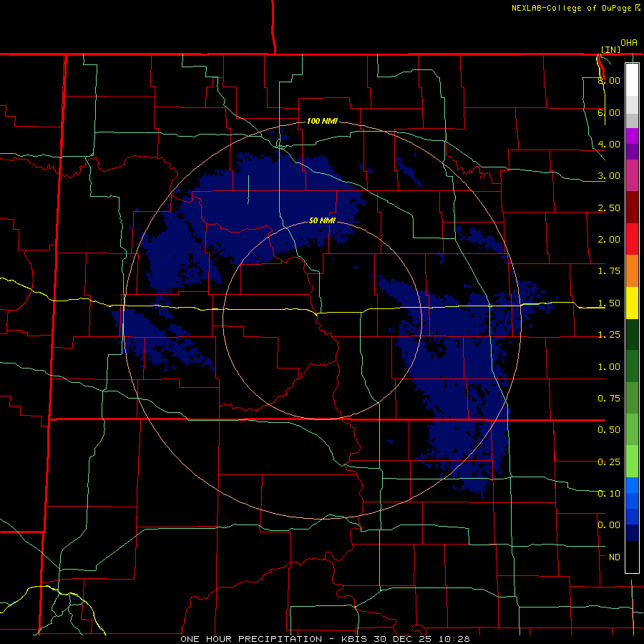The height and width of the screenshot is (644, 644).
Task: Click the 1.00 legend value
Action: coord(609,367)
